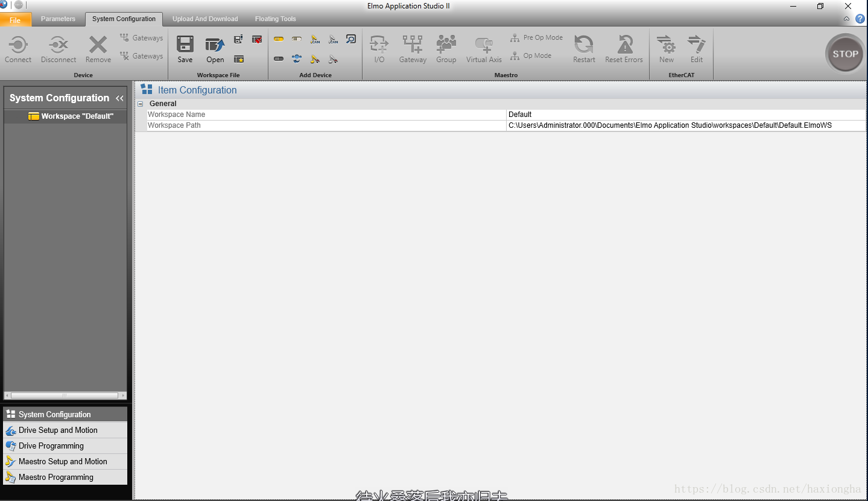Select Workspace "Default" tree item
The height and width of the screenshot is (501, 868).
click(x=71, y=116)
